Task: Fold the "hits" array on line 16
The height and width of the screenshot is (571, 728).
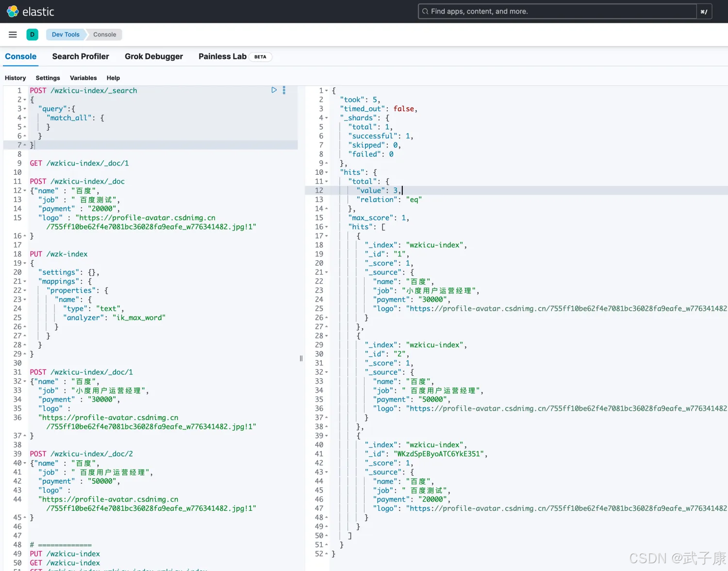Action: [327, 227]
